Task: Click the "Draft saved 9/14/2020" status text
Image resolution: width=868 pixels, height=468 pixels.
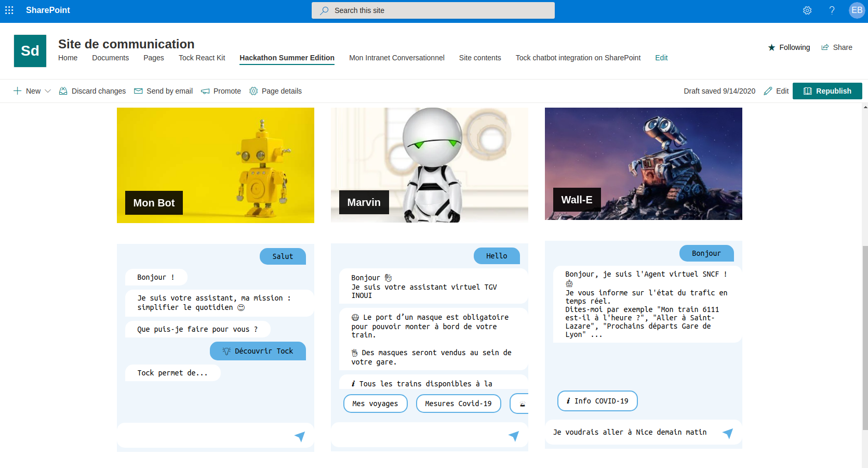Action: coord(719,91)
